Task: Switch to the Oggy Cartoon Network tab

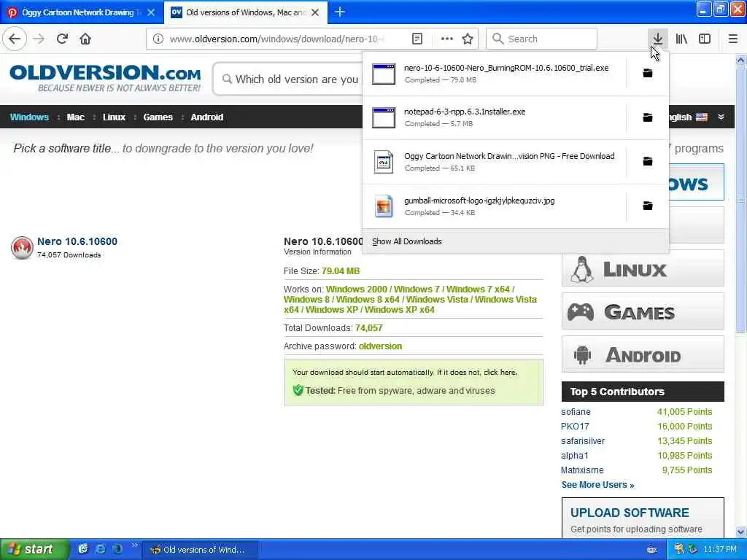Action: tap(82, 12)
